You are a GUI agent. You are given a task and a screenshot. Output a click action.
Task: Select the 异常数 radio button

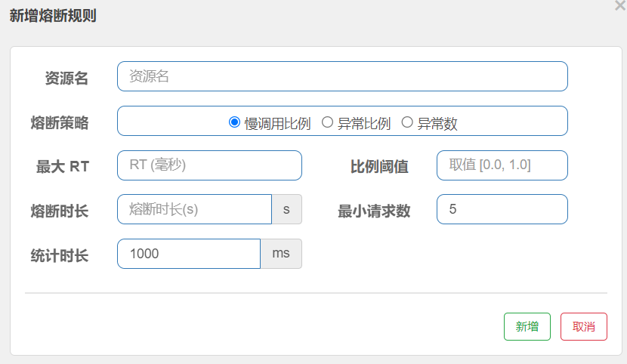click(x=407, y=122)
